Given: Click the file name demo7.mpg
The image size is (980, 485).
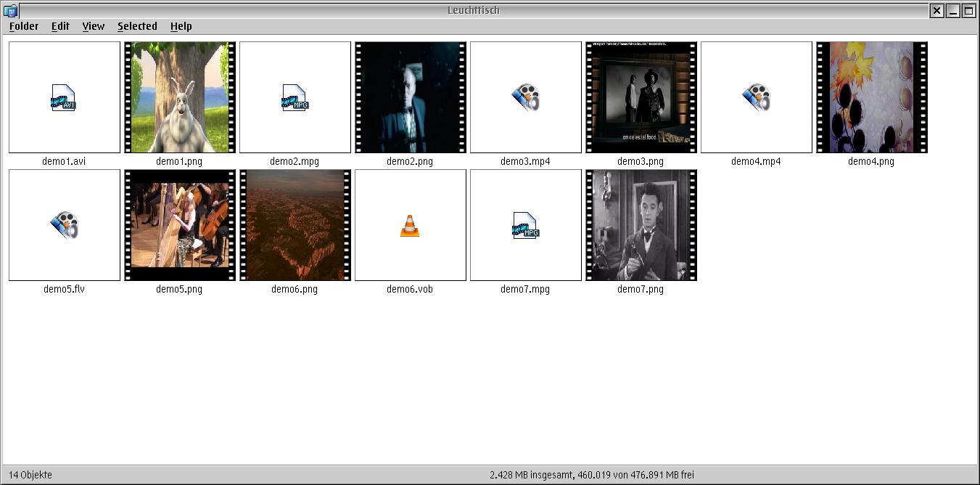Looking at the screenshot, I should pyautogui.click(x=525, y=289).
